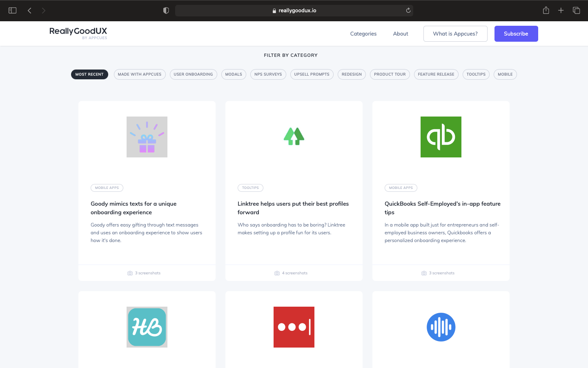
Task: Show tab overview icon
Action: (x=577, y=11)
